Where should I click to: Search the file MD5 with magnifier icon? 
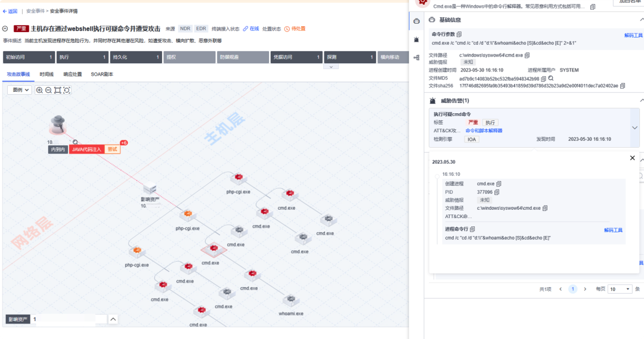click(x=551, y=79)
